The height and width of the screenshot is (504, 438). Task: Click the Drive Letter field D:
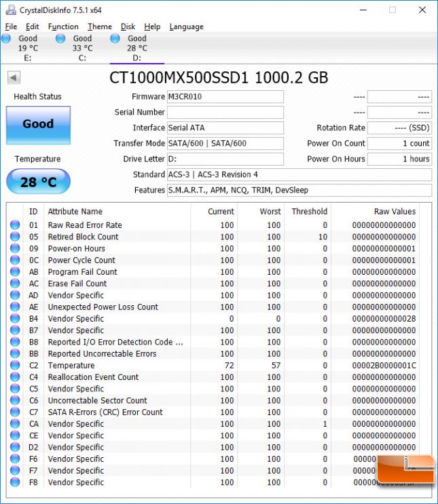[x=225, y=159]
